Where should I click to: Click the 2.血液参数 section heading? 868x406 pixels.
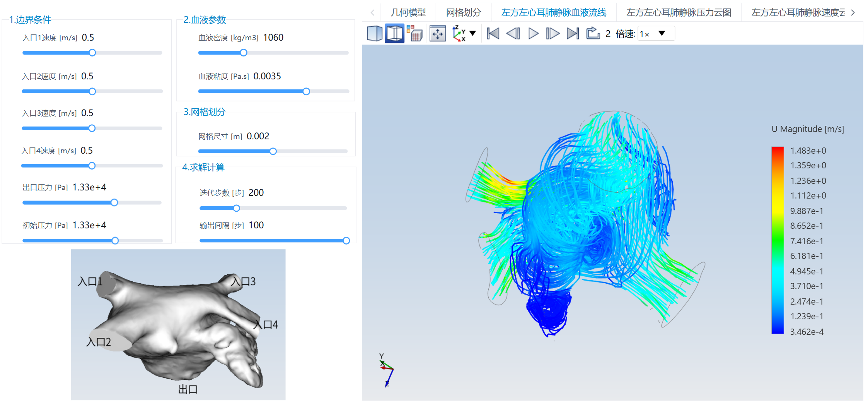coord(205,20)
